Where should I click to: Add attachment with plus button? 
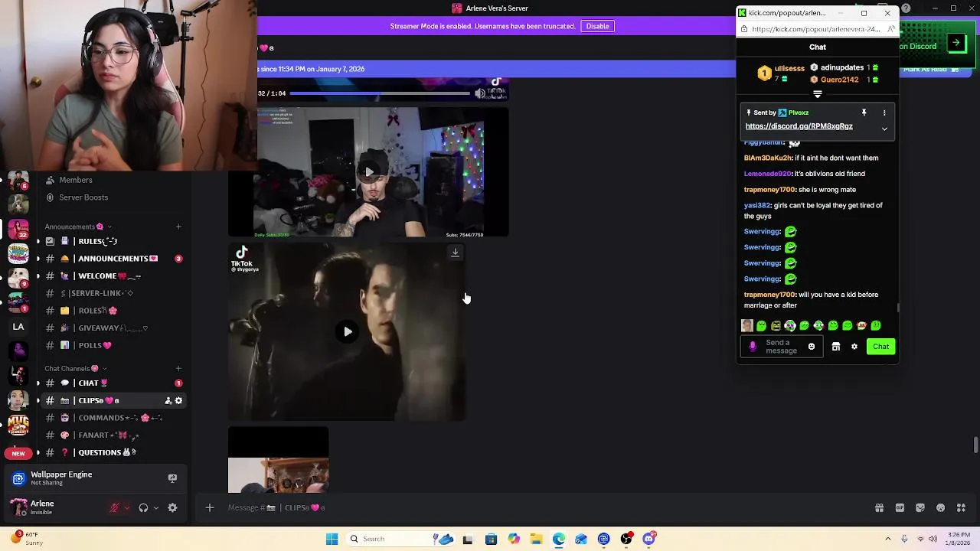coord(210,507)
